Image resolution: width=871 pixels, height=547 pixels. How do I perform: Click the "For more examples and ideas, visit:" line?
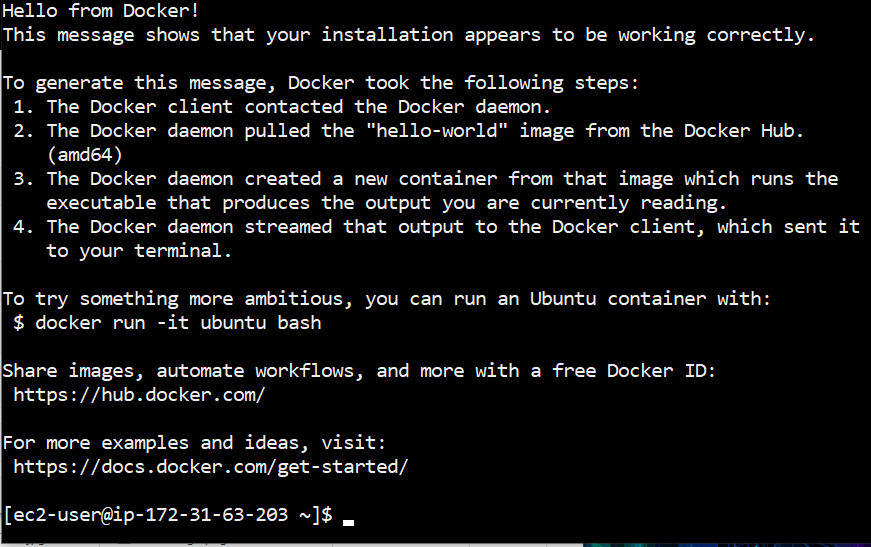pyautogui.click(x=194, y=443)
